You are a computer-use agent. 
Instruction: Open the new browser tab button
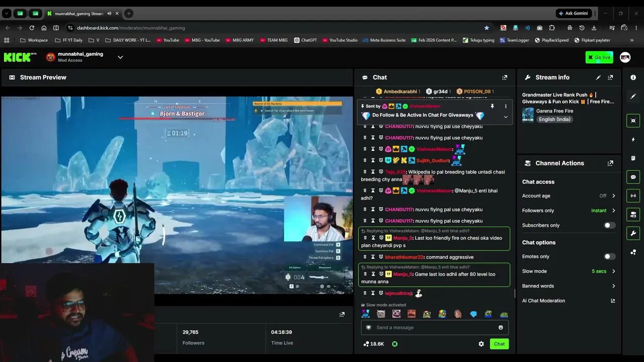(129, 14)
